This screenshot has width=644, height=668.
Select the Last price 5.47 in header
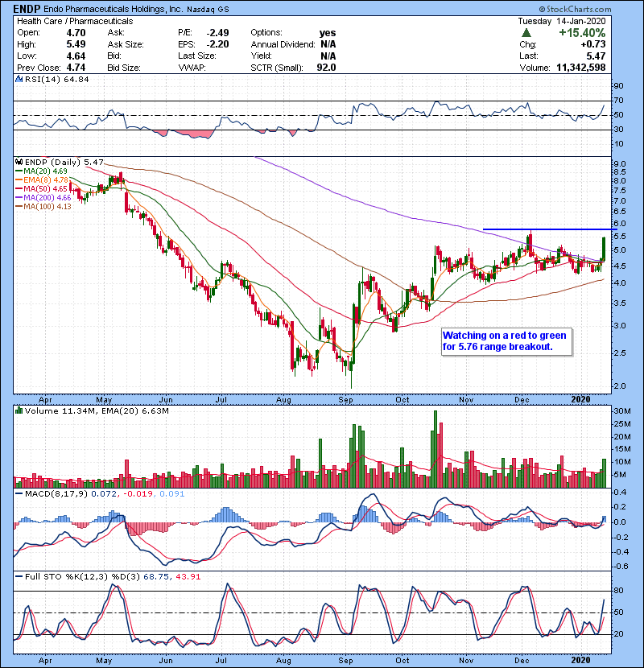tap(596, 56)
